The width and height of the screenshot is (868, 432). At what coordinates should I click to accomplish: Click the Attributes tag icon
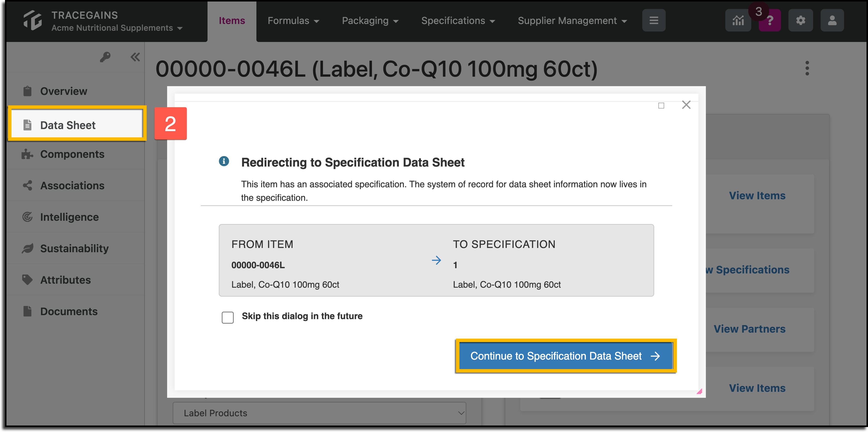click(x=27, y=280)
